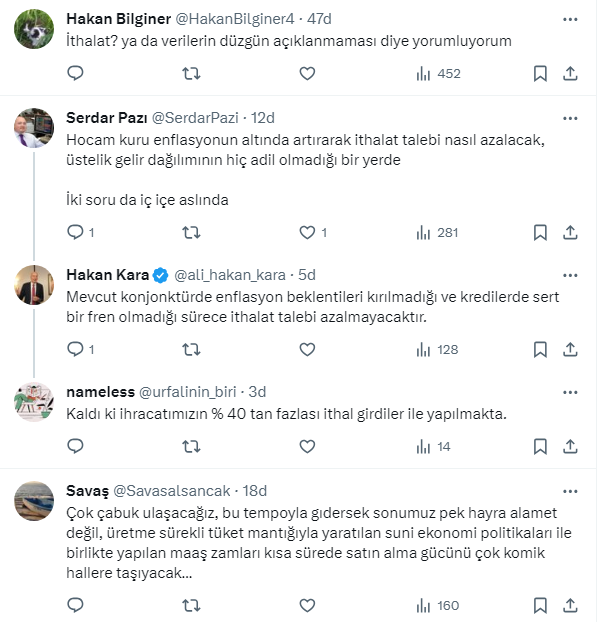Like Hakan Kara's tweet
The image size is (605, 622).
coord(307,349)
